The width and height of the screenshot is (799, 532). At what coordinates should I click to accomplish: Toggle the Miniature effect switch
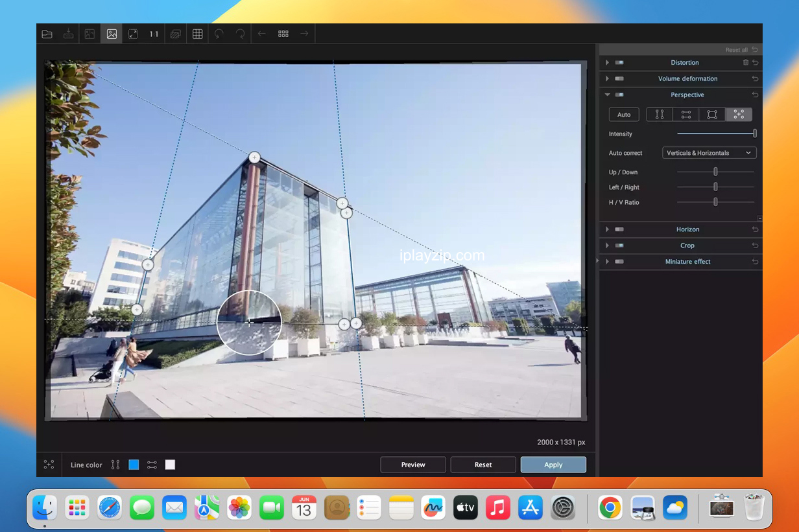point(619,262)
